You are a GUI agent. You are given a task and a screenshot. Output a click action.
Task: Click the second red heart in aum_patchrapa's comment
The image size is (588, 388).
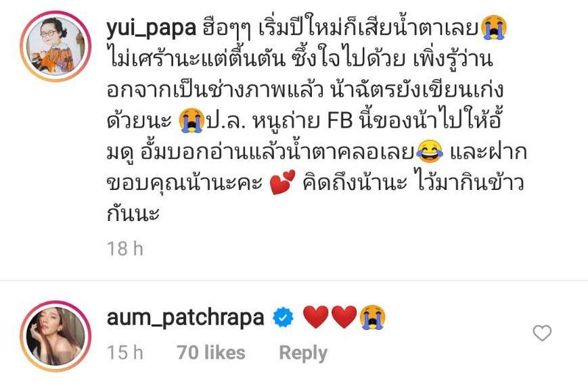point(344,317)
